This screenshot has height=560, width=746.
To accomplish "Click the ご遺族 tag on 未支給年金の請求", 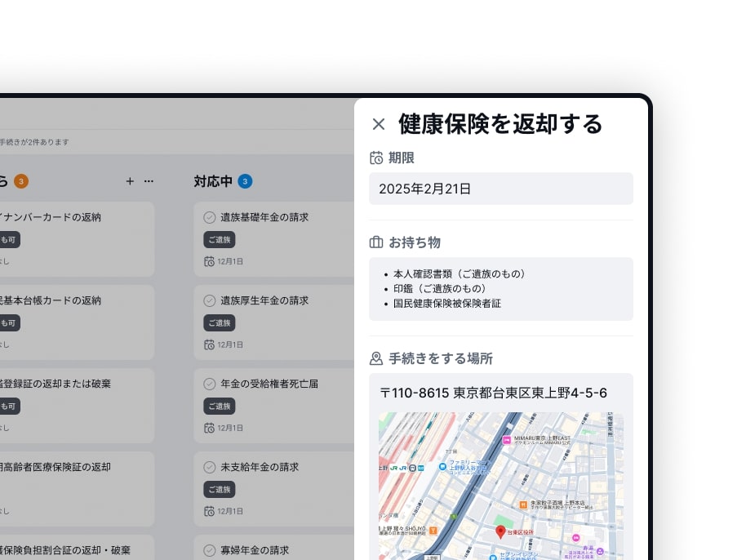I will click(x=219, y=489).
